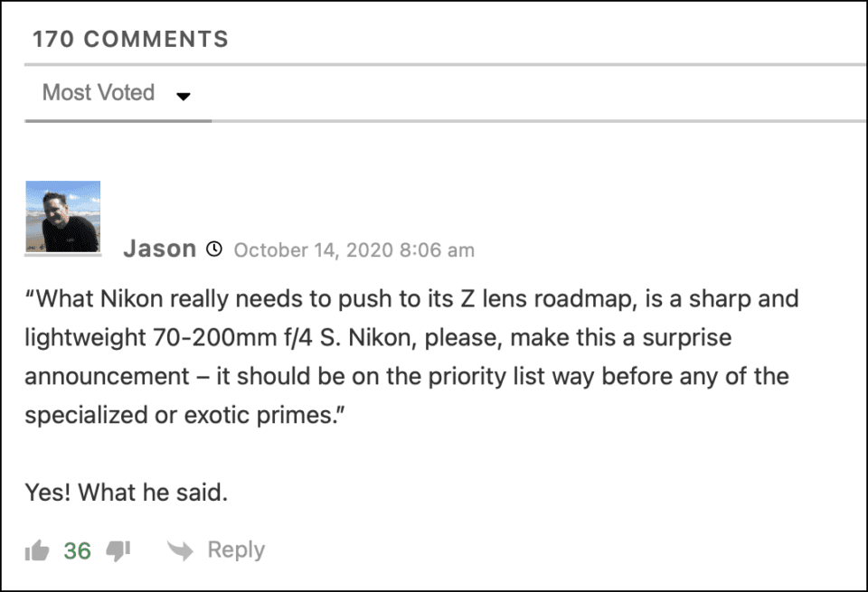Reply to Jason's comment
868x592 pixels.
[236, 550]
